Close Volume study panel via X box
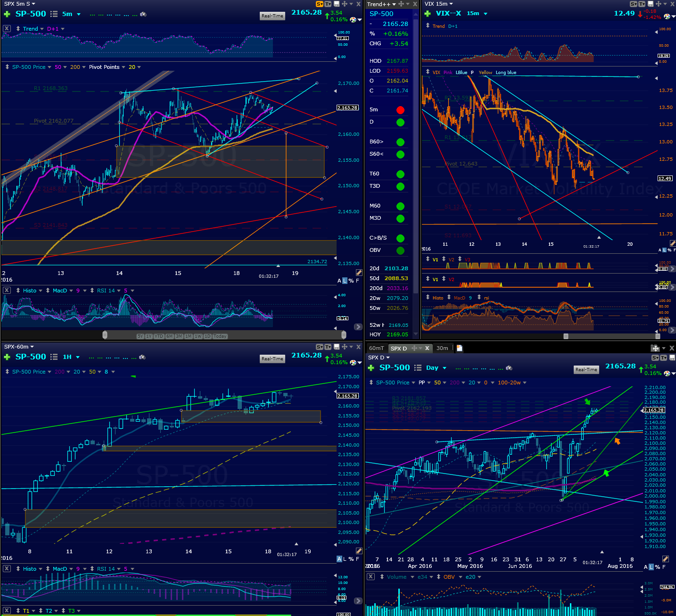 click(371, 577)
